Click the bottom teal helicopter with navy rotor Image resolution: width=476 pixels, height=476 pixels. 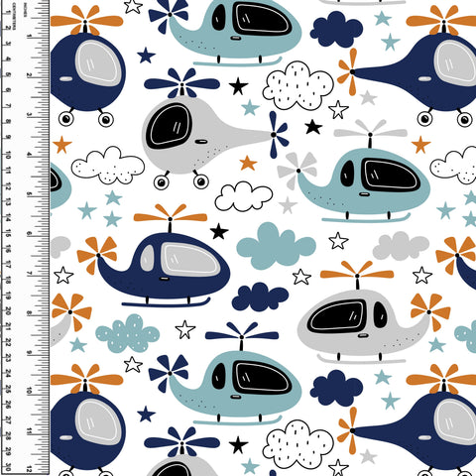225,374
